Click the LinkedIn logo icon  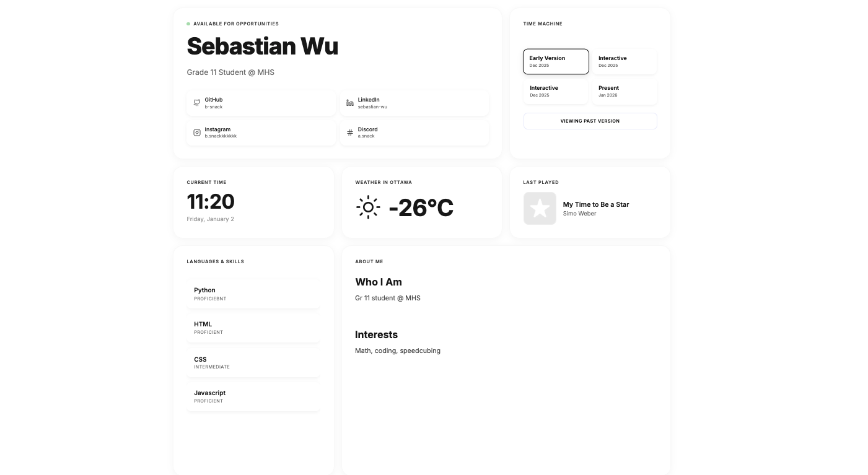350,103
